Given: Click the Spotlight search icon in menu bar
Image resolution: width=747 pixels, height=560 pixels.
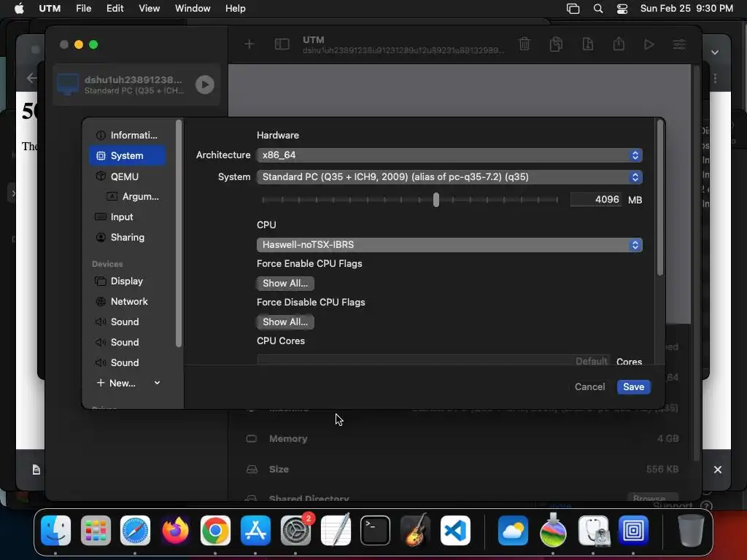Looking at the screenshot, I should (x=598, y=8).
